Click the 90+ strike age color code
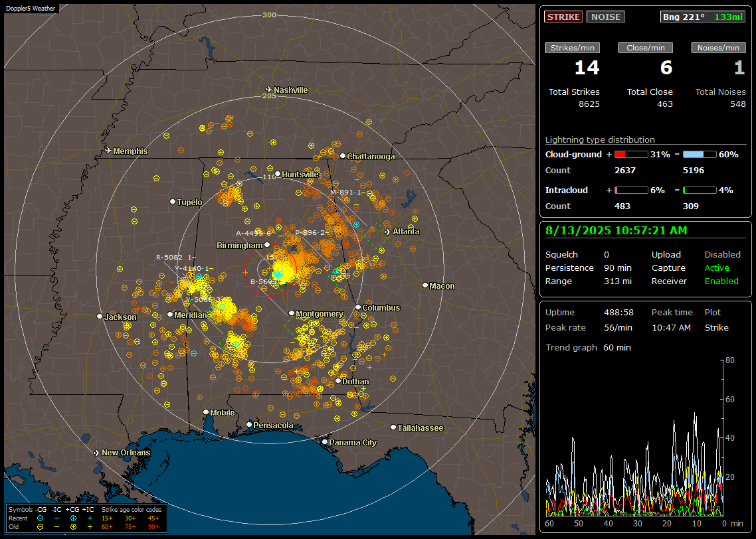 point(154,527)
